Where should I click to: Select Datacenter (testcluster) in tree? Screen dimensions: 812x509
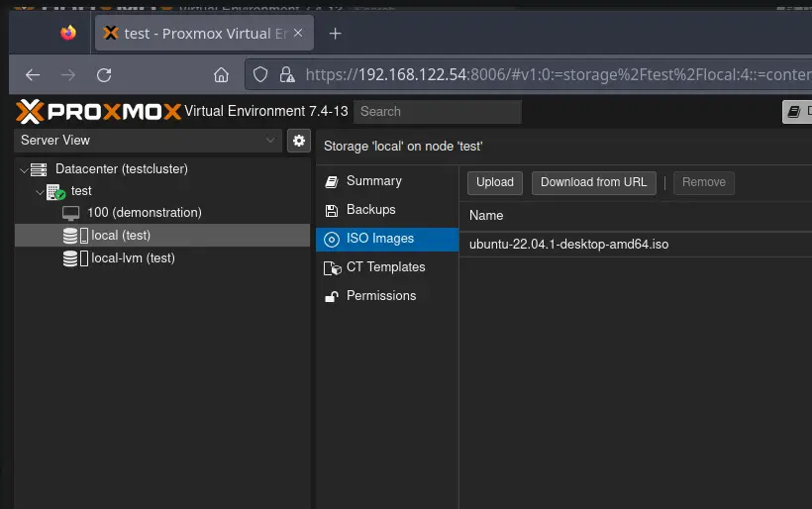pyautogui.click(x=122, y=168)
